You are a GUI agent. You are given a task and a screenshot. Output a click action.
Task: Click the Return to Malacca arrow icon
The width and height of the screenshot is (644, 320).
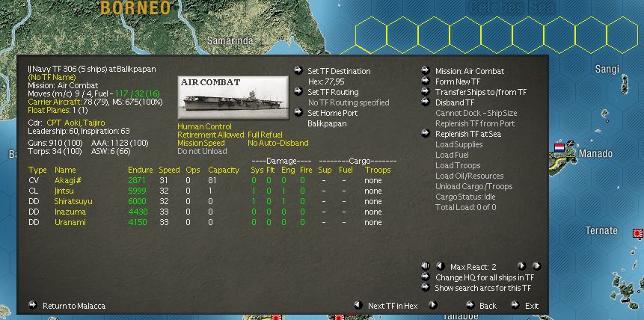pyautogui.click(x=32, y=305)
